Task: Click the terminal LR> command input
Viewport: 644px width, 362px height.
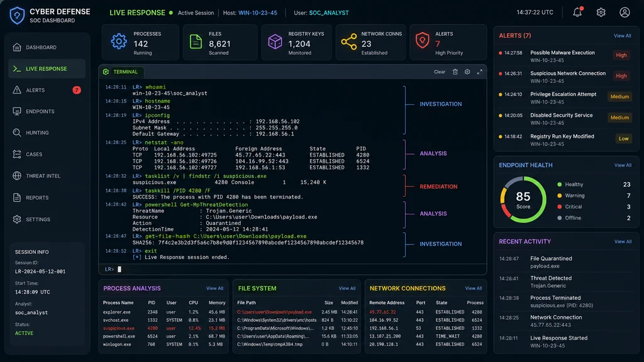Action: (292, 269)
